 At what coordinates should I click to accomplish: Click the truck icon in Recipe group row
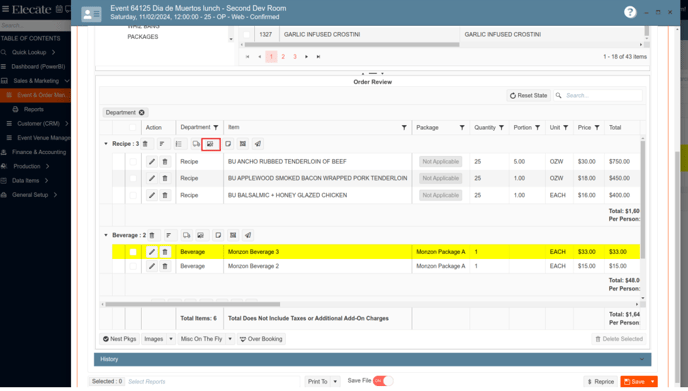point(196,144)
